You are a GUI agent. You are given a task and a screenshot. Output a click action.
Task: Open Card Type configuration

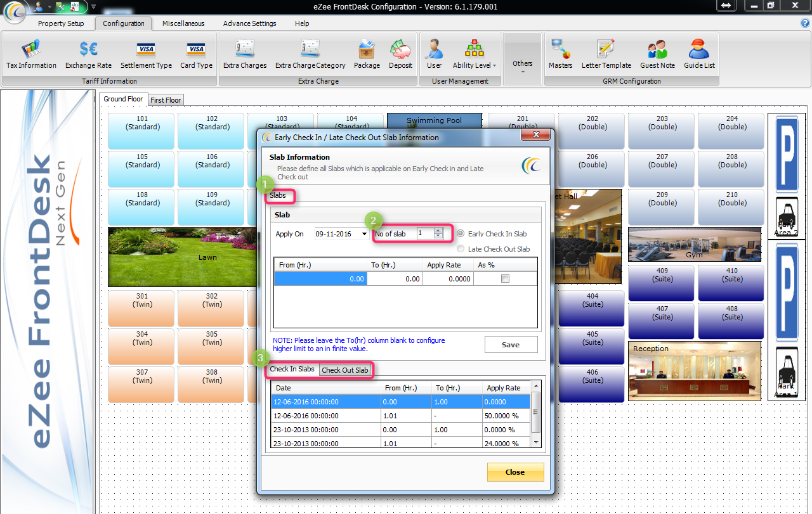click(196, 54)
